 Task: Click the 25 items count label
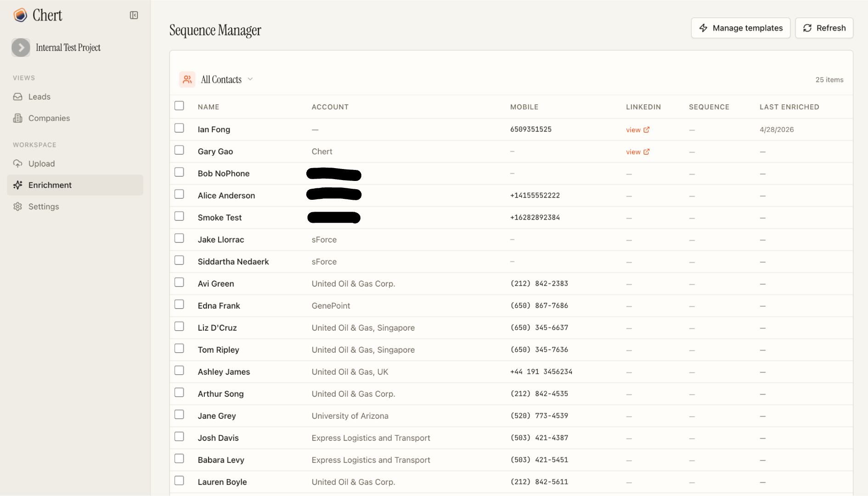pyautogui.click(x=829, y=80)
